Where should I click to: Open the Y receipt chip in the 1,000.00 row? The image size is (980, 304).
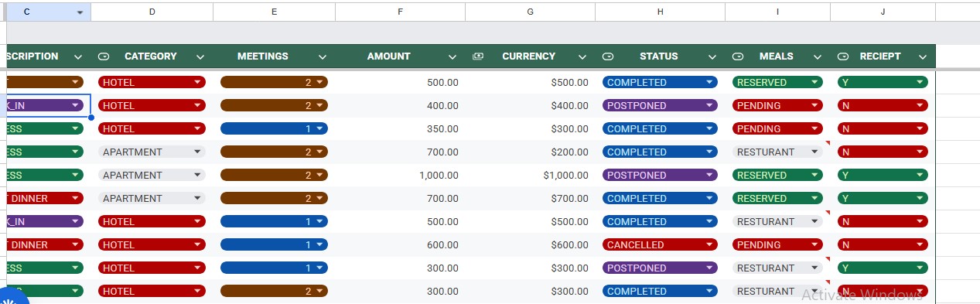click(x=883, y=175)
